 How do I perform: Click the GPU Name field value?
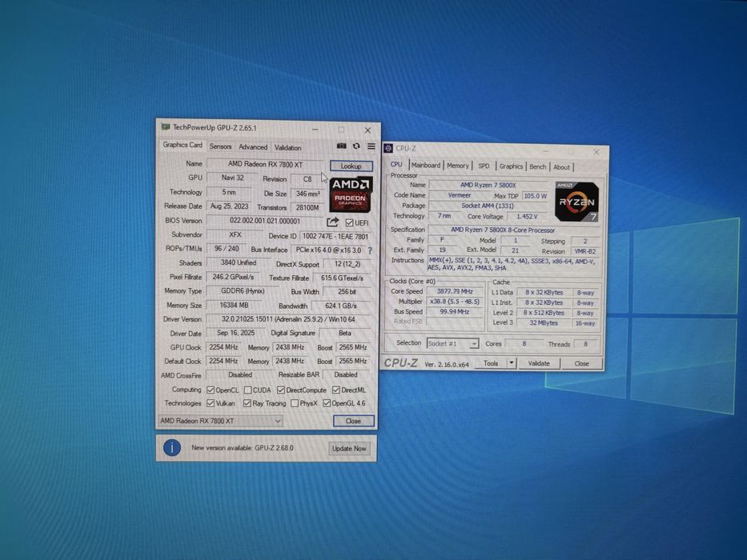coord(265,164)
